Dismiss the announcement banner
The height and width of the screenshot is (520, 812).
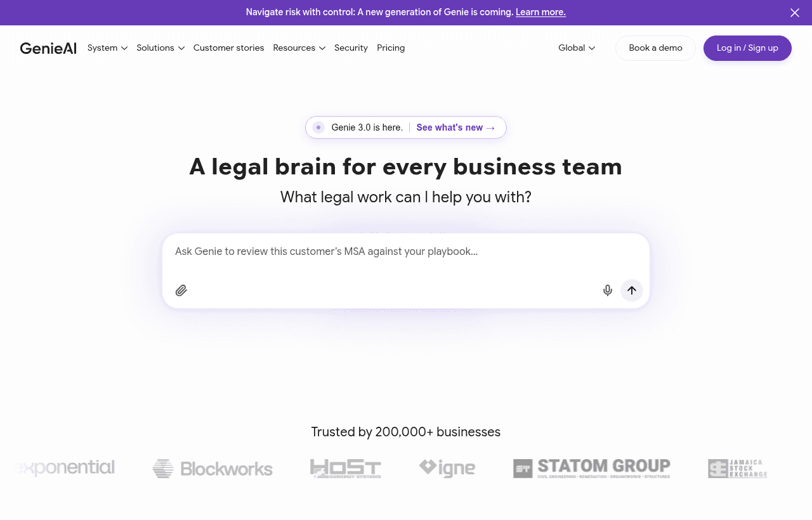pos(795,13)
